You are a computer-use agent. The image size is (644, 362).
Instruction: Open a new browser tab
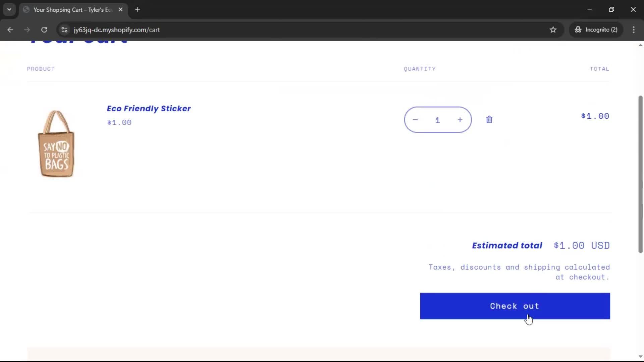(x=138, y=10)
